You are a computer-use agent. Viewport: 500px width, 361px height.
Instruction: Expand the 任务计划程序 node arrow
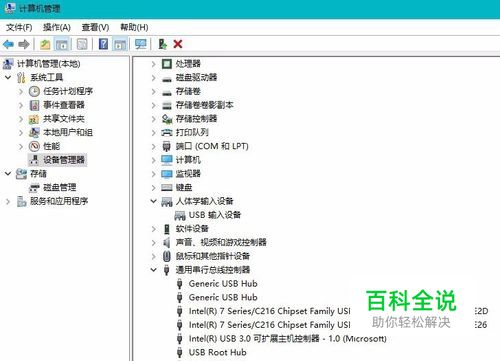coord(21,91)
